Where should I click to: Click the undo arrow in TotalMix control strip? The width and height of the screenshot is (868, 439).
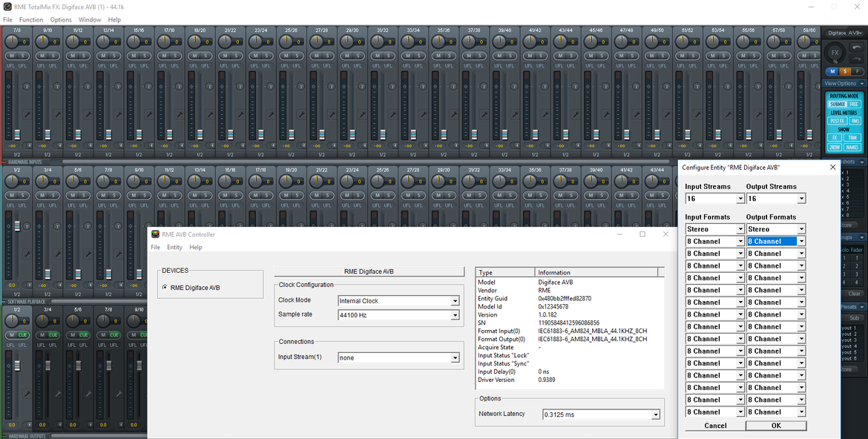pyautogui.click(x=856, y=49)
